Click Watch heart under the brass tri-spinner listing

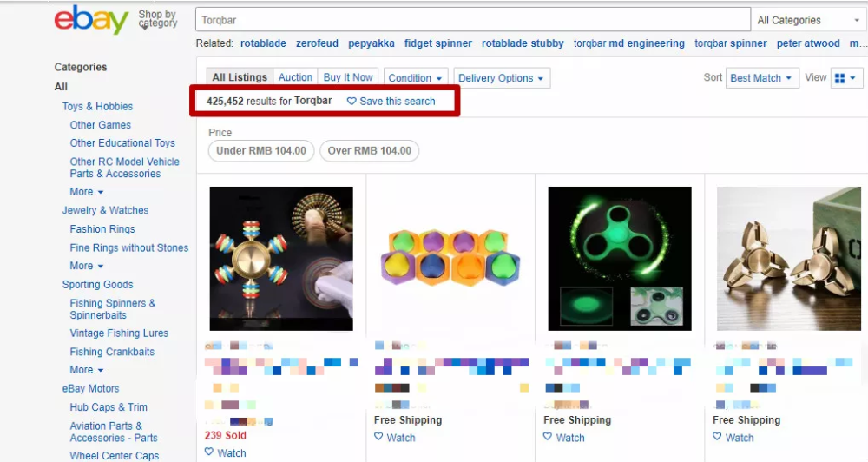(717, 437)
